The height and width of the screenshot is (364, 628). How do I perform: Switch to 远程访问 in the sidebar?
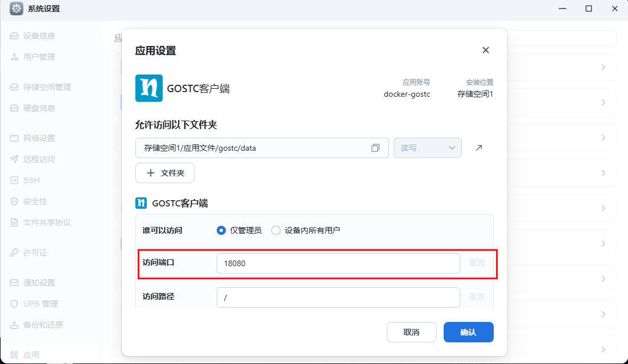pyautogui.click(x=39, y=159)
